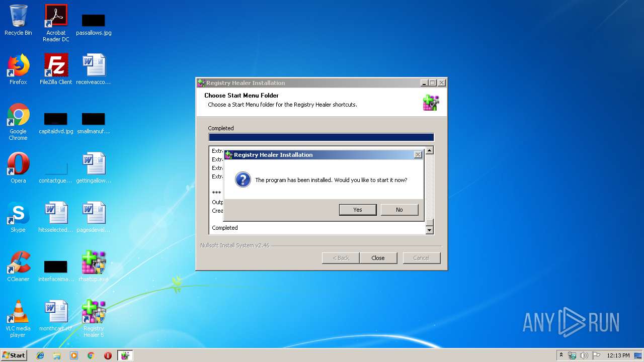The width and height of the screenshot is (644, 362).
Task: Open Windows Media Player from the taskbar
Action: [74, 355]
